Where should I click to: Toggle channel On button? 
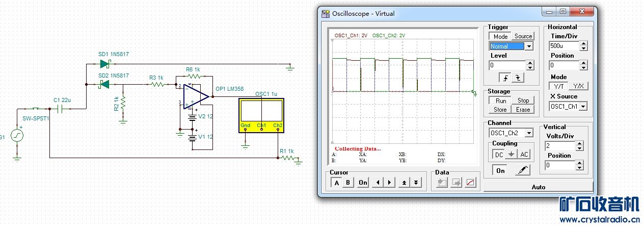click(x=501, y=171)
